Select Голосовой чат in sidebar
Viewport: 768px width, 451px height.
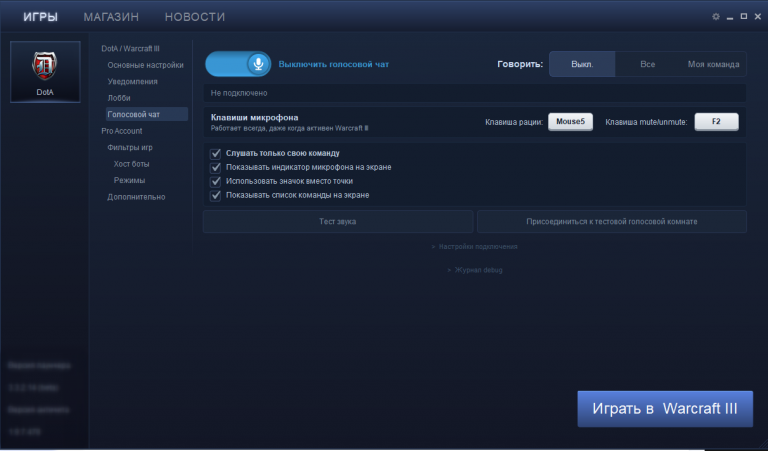point(147,114)
